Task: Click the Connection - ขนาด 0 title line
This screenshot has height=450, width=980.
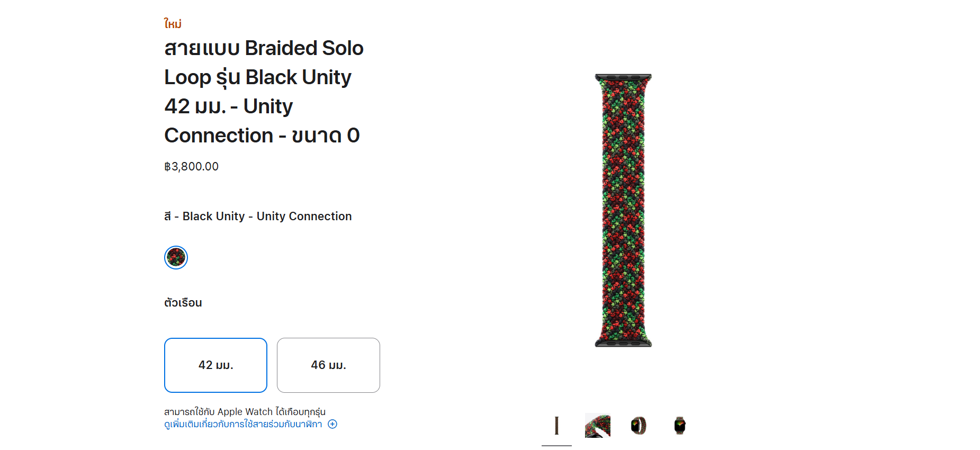Action: coord(262,136)
